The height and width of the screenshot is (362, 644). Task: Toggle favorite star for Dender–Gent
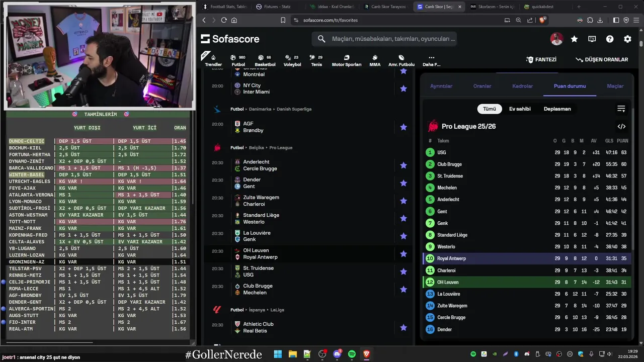point(403,183)
